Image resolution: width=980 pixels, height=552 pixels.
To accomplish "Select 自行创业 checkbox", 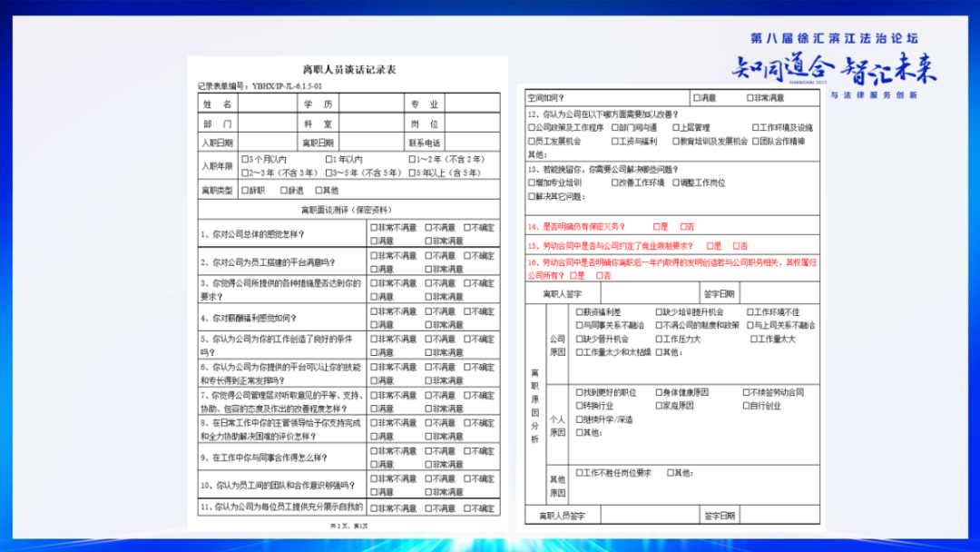I will click(746, 406).
